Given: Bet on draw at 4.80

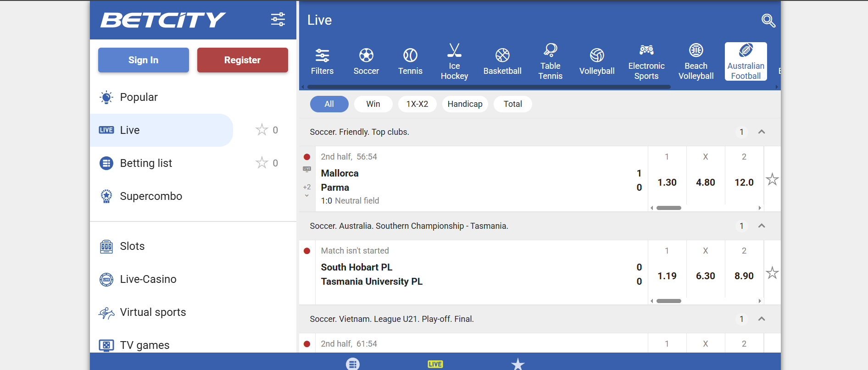Looking at the screenshot, I should pos(706,182).
